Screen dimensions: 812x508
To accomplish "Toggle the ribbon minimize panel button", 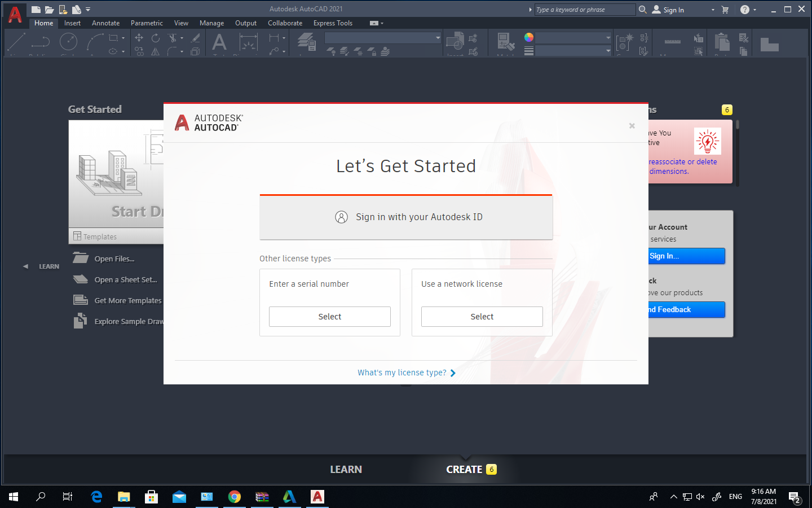I will (x=374, y=23).
